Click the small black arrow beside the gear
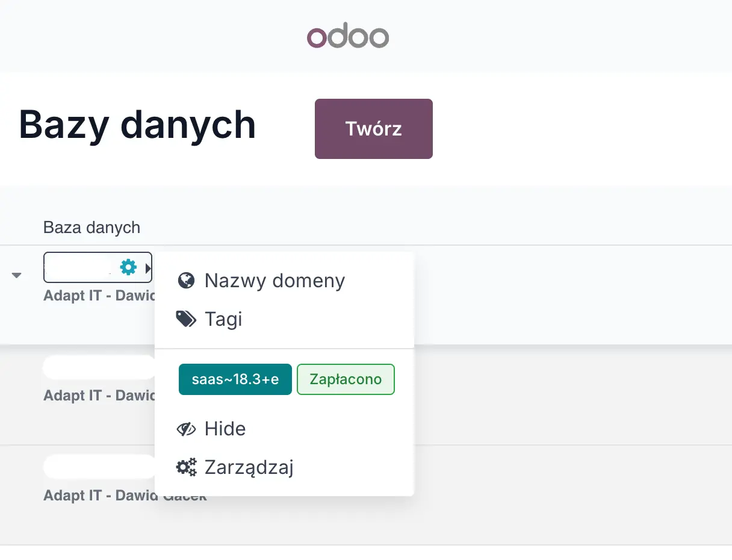The image size is (732, 560). (148, 267)
